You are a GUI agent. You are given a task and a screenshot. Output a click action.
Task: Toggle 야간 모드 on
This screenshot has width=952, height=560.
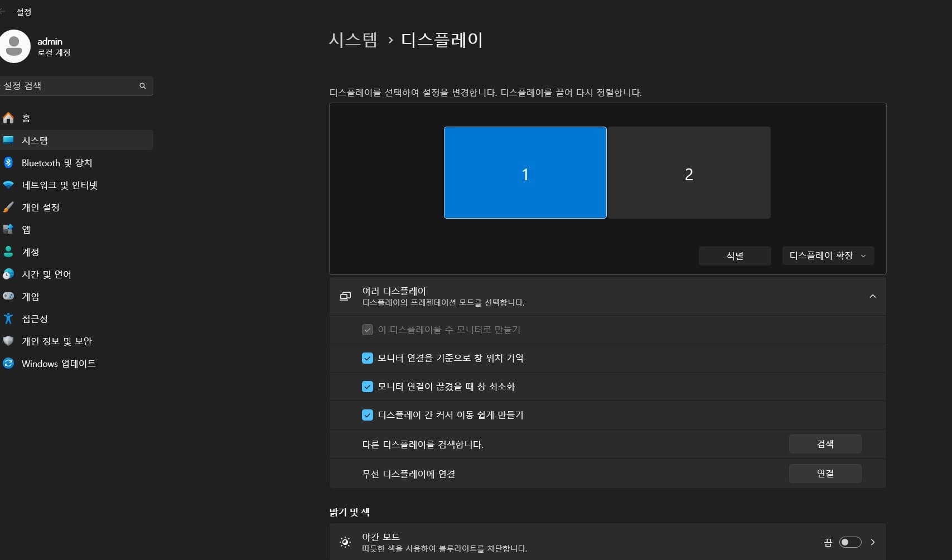tap(850, 542)
